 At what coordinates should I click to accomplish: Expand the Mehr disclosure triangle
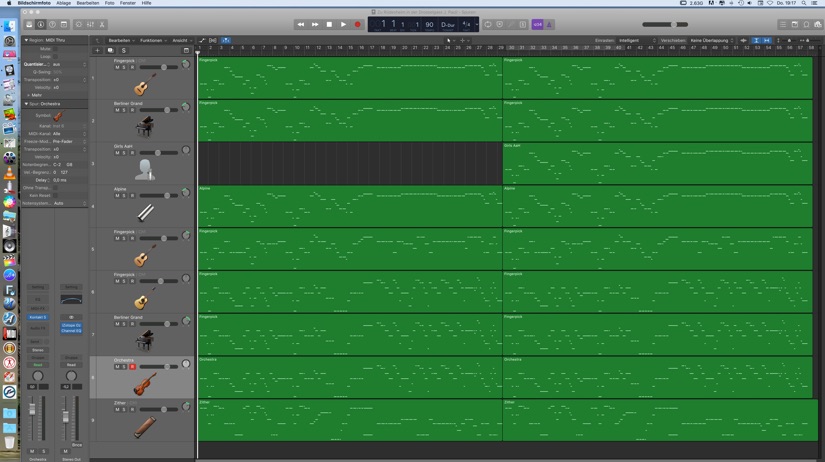pyautogui.click(x=28, y=95)
